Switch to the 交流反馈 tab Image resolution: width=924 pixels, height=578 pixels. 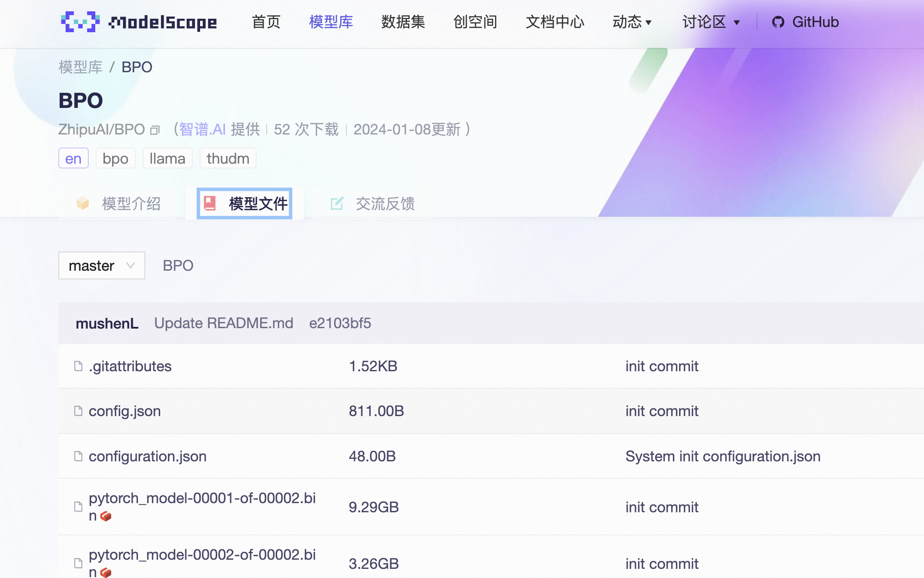373,203
